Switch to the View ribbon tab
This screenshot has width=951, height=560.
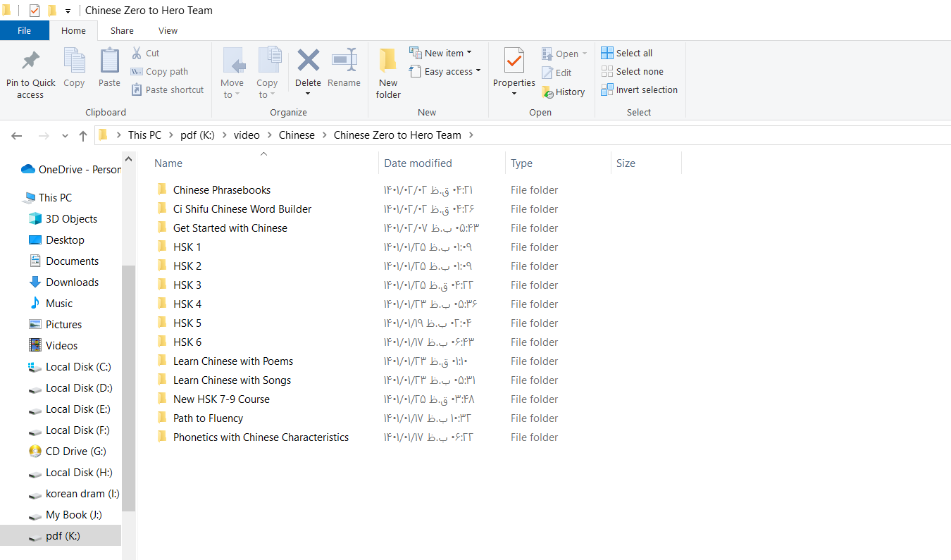coord(168,30)
